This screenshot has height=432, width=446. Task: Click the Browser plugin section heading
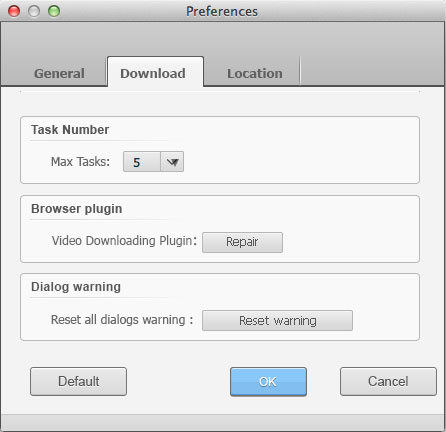(77, 209)
